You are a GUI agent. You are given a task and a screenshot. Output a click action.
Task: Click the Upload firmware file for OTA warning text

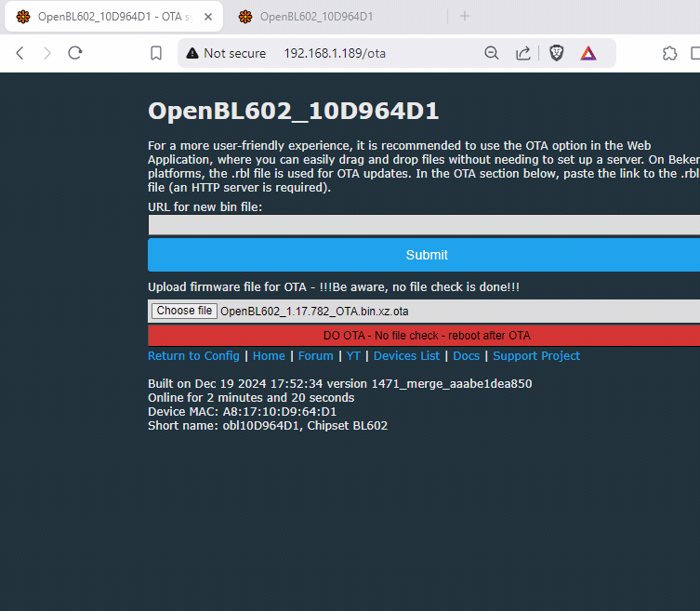click(334, 286)
